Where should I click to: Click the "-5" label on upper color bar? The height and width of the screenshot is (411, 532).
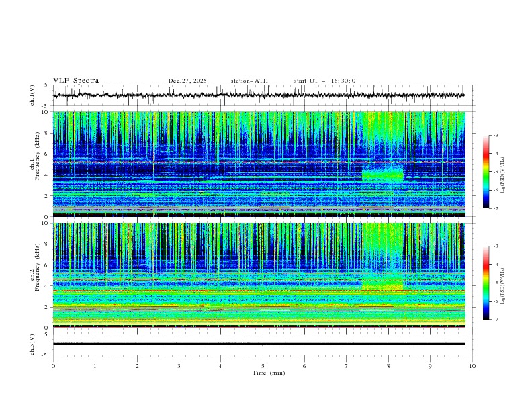(x=495, y=172)
